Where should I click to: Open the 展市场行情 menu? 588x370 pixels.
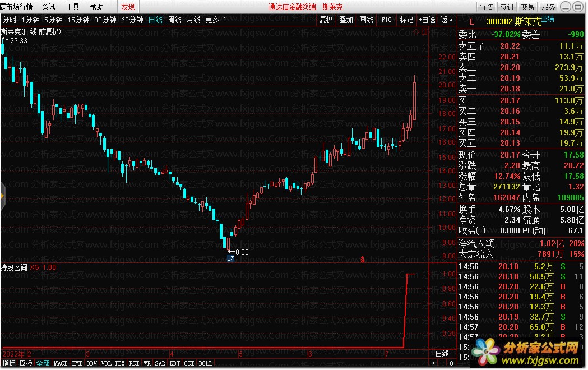(x=16, y=7)
